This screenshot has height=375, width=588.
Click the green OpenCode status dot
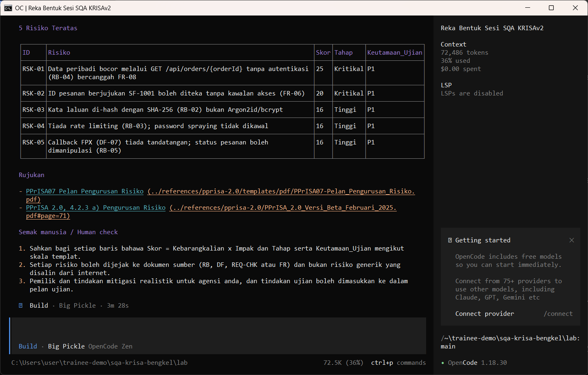pyautogui.click(x=443, y=363)
